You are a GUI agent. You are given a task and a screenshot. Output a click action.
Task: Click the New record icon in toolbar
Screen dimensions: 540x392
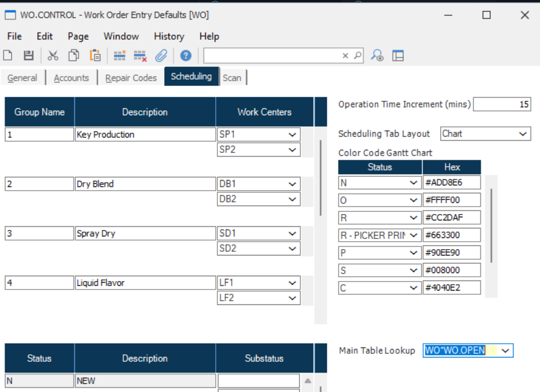point(8,55)
